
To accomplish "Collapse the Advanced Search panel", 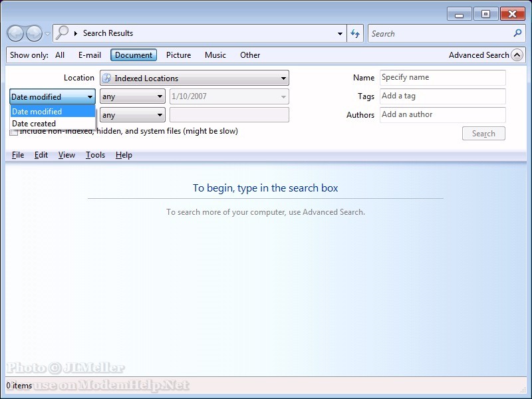I will click(517, 55).
